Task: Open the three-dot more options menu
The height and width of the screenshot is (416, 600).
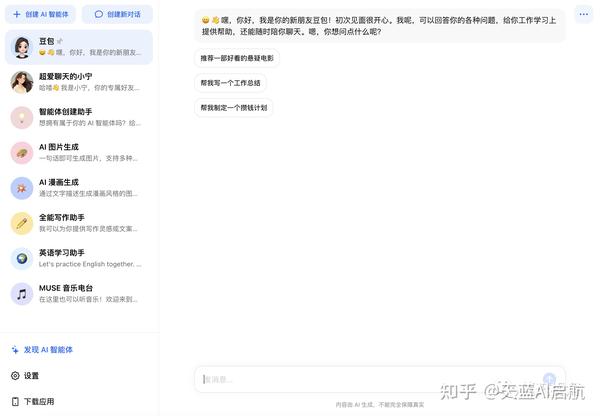Action: (x=584, y=14)
